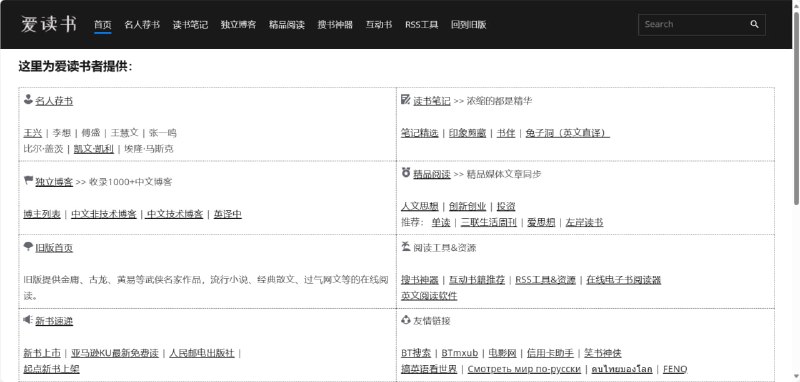Click the megaphone icon beside 新书速递
Viewport: 800px width, 382px height.
tap(28, 320)
